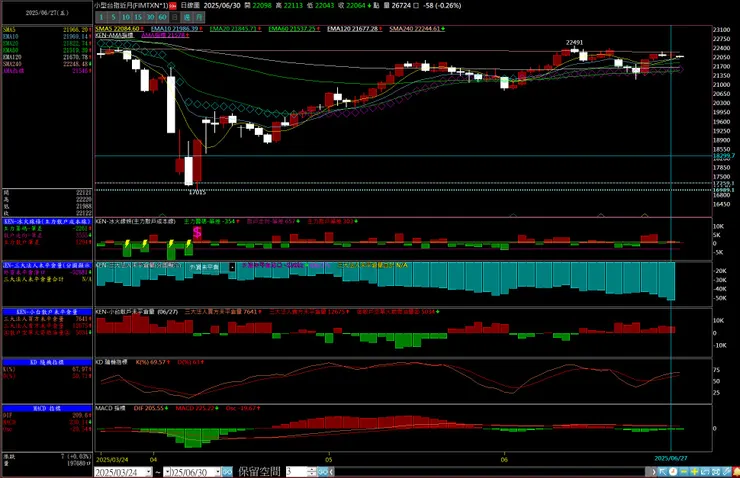Viewport: 740px width, 478px height.
Task: Select the 30-minute timeframe button
Action: coord(150,17)
